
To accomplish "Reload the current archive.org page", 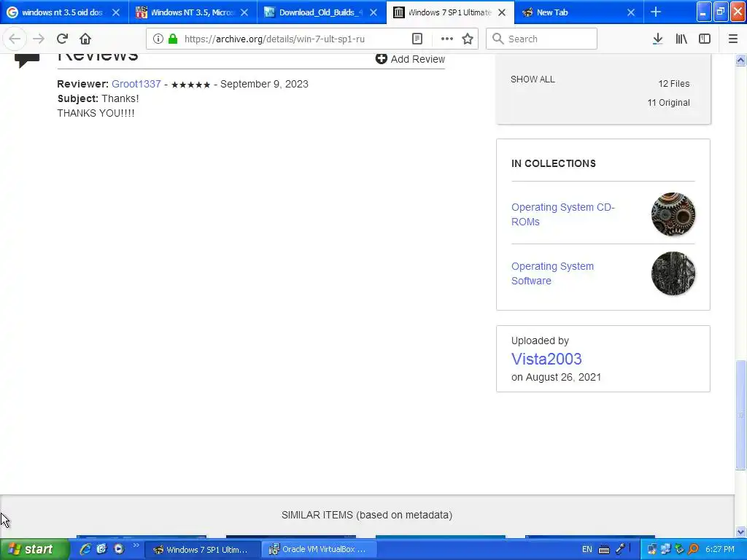I will pos(62,39).
